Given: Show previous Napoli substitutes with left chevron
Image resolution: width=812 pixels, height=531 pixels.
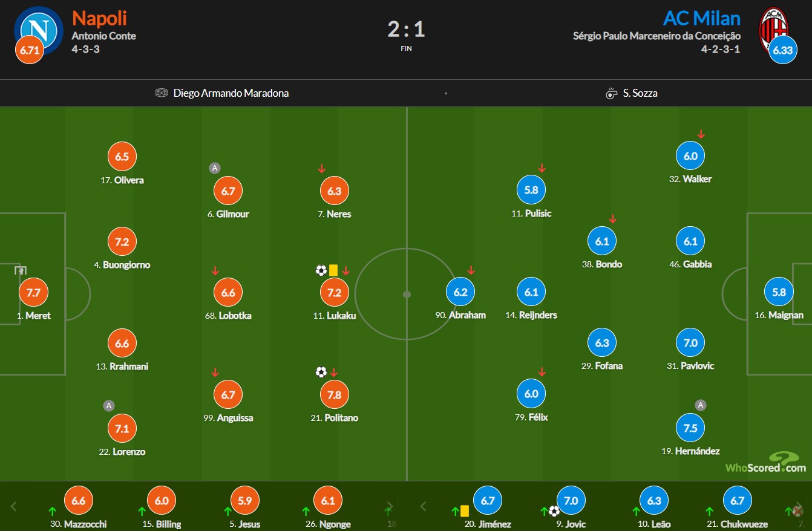Looking at the screenshot, I should (x=14, y=506).
